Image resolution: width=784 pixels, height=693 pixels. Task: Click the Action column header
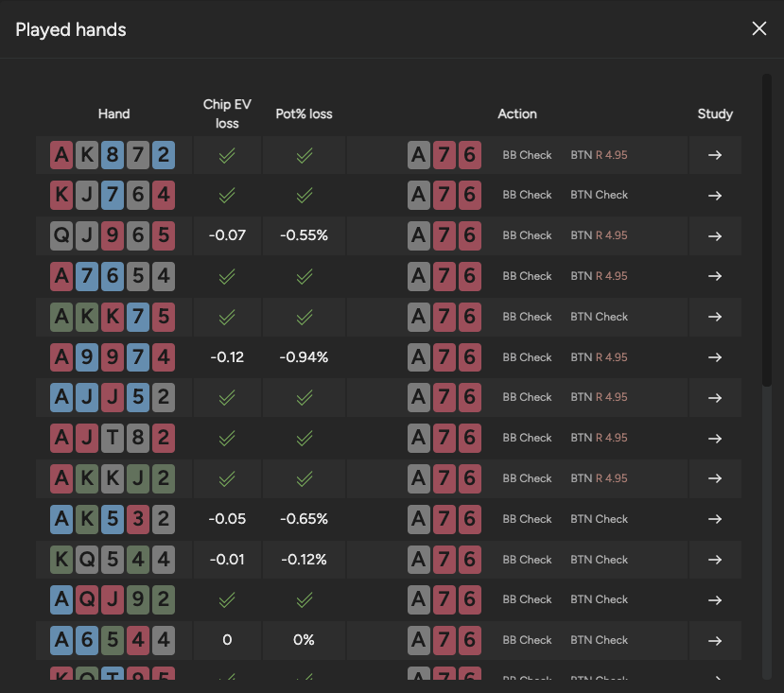click(x=517, y=114)
